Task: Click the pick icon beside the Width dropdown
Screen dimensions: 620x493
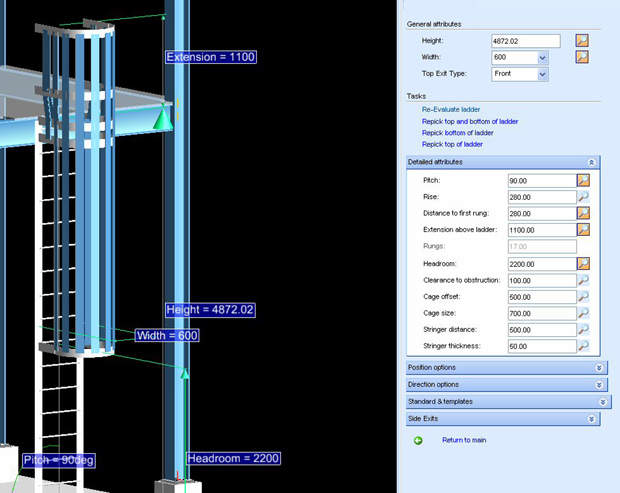Action: (x=582, y=58)
